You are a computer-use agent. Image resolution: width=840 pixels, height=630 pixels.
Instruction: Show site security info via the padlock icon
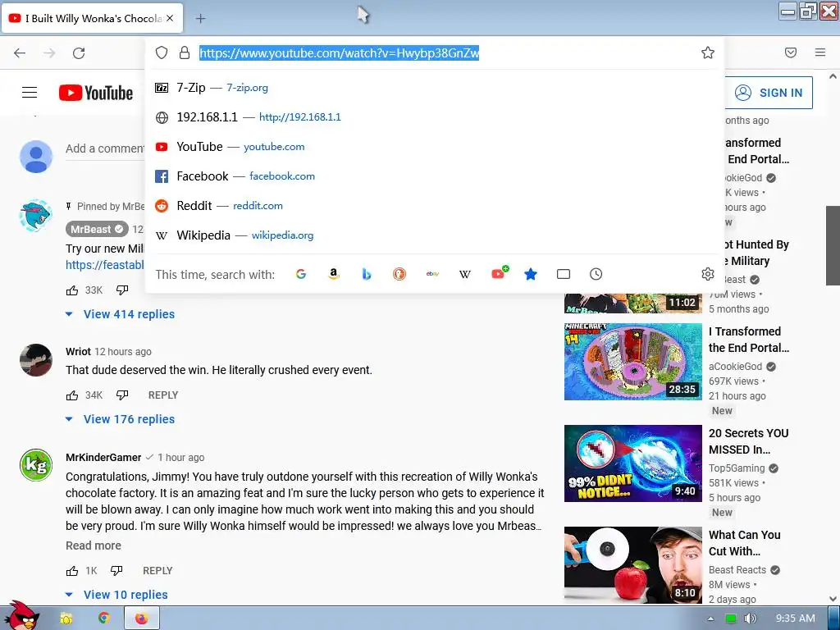(x=185, y=52)
